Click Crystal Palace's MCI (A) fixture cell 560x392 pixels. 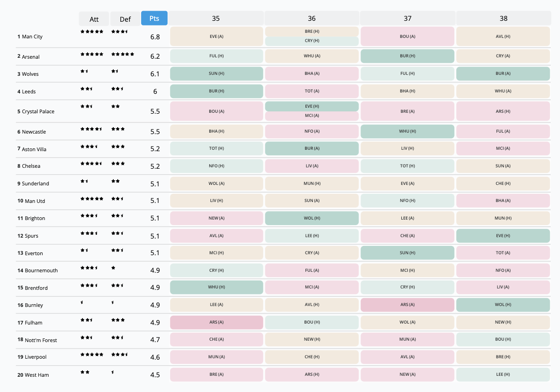[x=312, y=116]
